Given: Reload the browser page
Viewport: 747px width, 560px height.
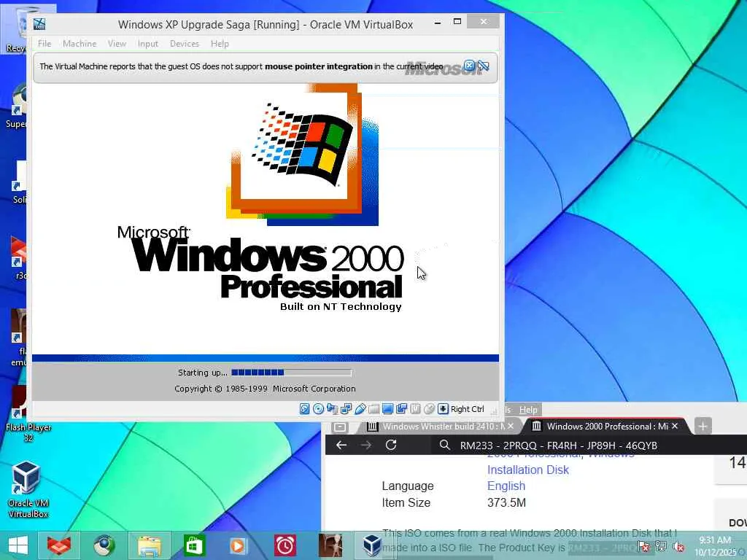Looking at the screenshot, I should tap(391, 446).
